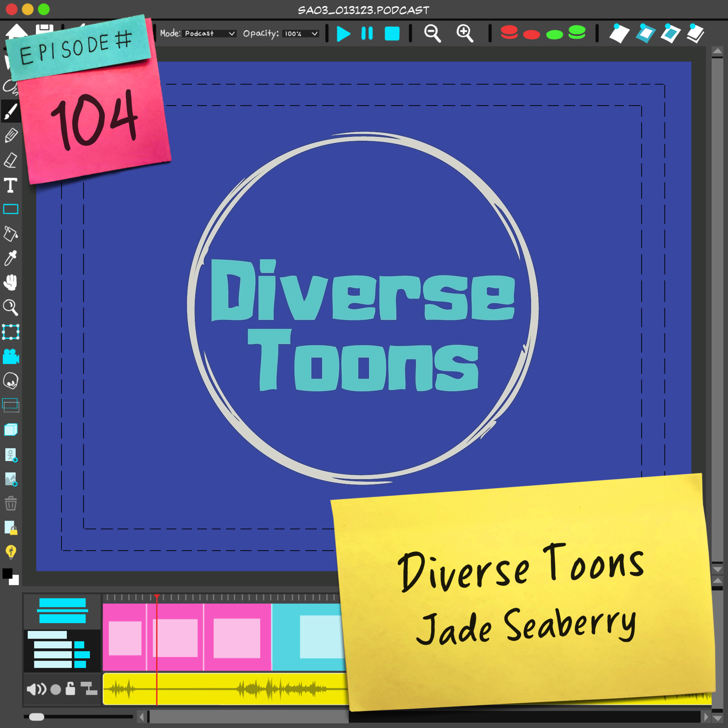Viewport: 728px width, 728px height.
Task: Select the Eraser tool
Action: pyautogui.click(x=10, y=160)
